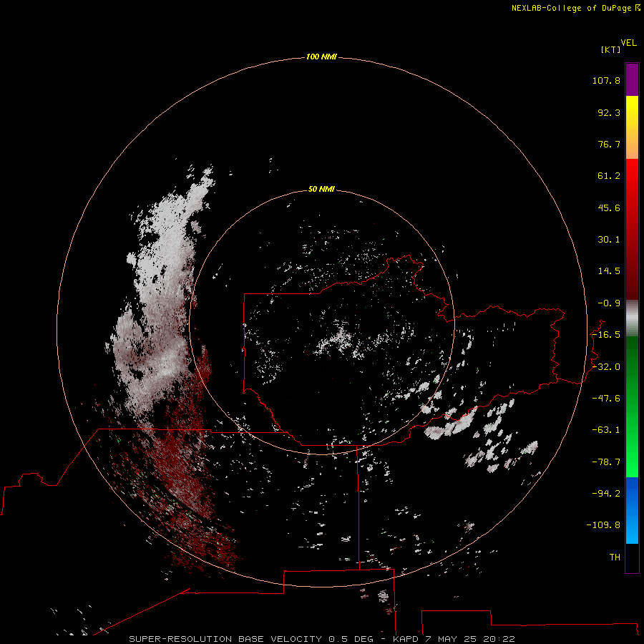Click the 100 NMI range ring label
This screenshot has width=644, height=644.
(321, 57)
